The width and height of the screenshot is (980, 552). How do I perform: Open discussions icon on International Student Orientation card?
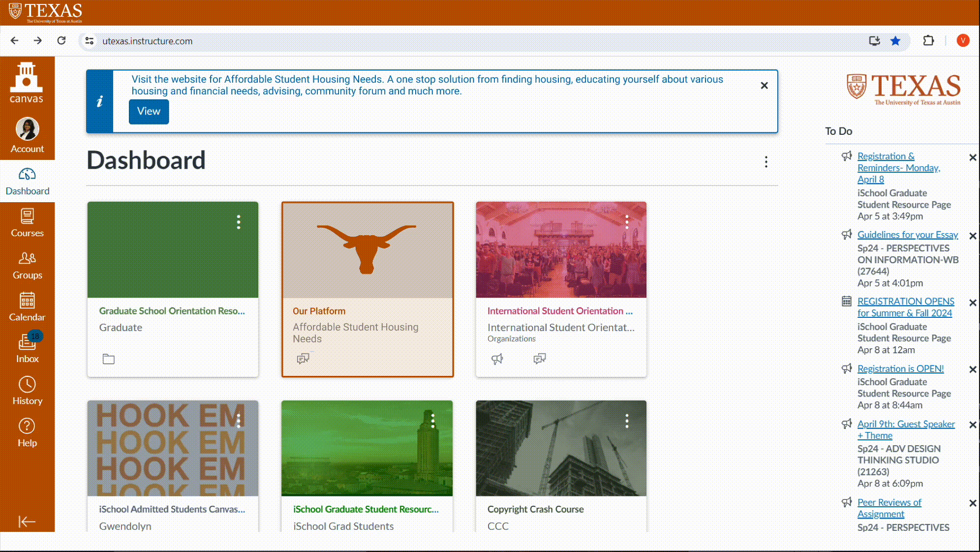540,359
